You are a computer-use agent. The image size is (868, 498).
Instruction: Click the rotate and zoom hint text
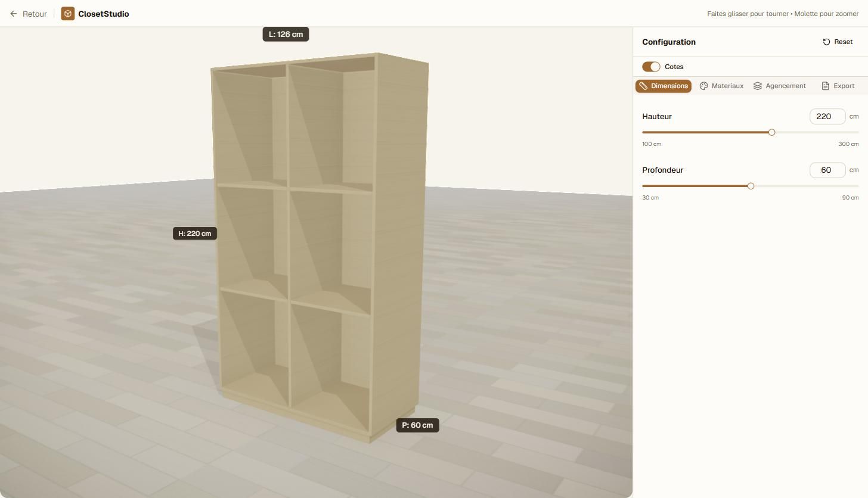point(783,14)
